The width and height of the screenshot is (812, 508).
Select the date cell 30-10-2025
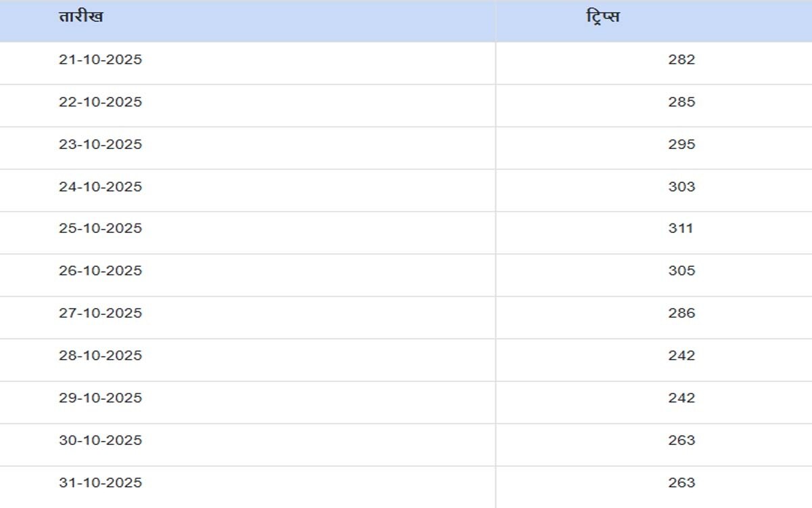pyautogui.click(x=100, y=440)
